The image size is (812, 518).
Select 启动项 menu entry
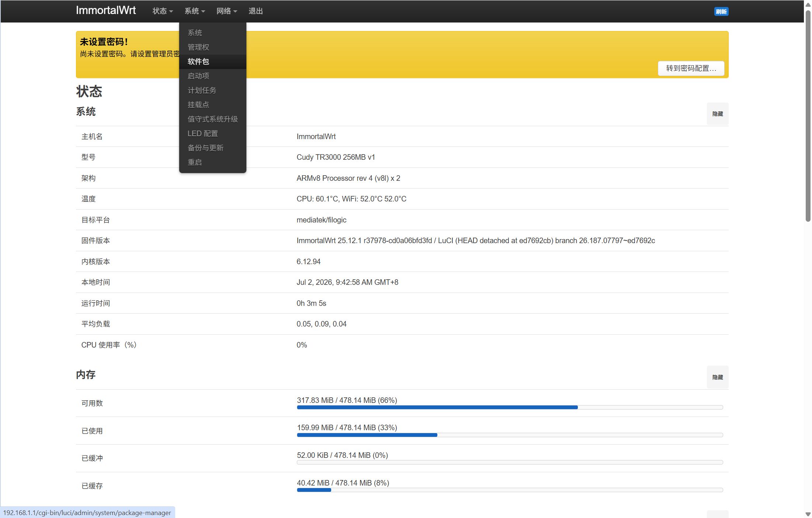tap(212, 76)
